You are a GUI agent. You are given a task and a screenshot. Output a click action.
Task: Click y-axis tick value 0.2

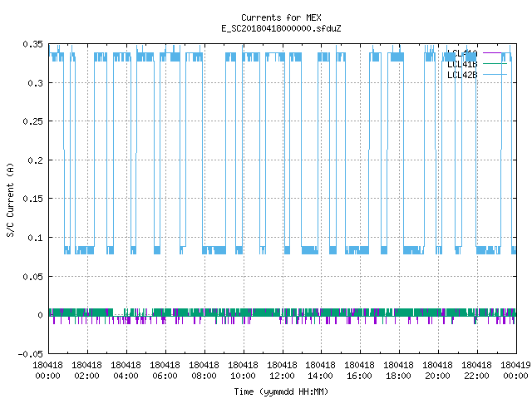pos(35,160)
